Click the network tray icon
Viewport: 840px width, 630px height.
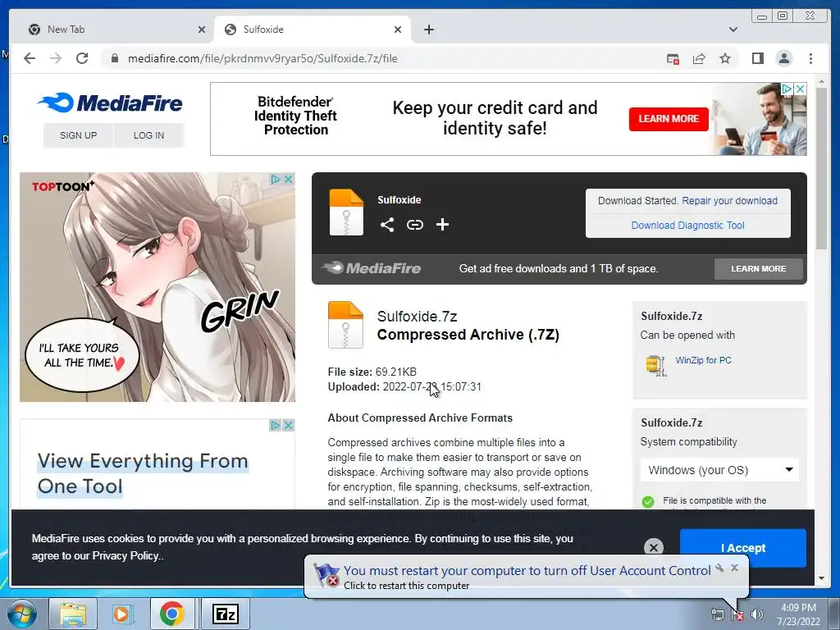pyautogui.click(x=717, y=614)
